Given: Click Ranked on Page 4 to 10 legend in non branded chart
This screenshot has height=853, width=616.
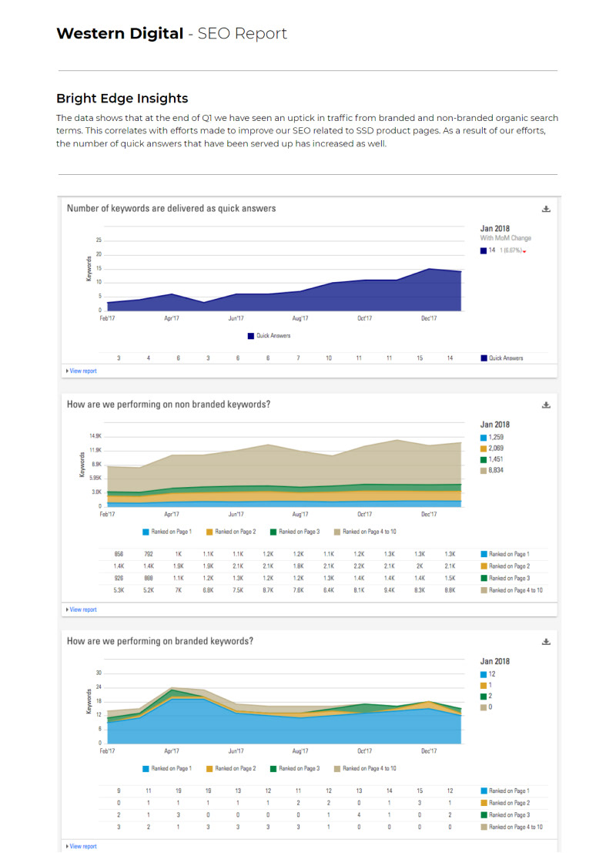Looking at the screenshot, I should click(365, 532).
